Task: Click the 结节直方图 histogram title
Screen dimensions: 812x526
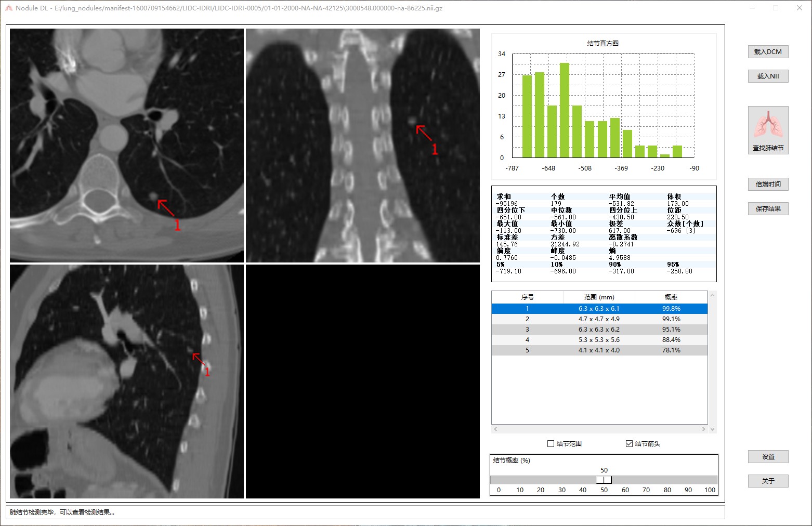Action: (603, 44)
